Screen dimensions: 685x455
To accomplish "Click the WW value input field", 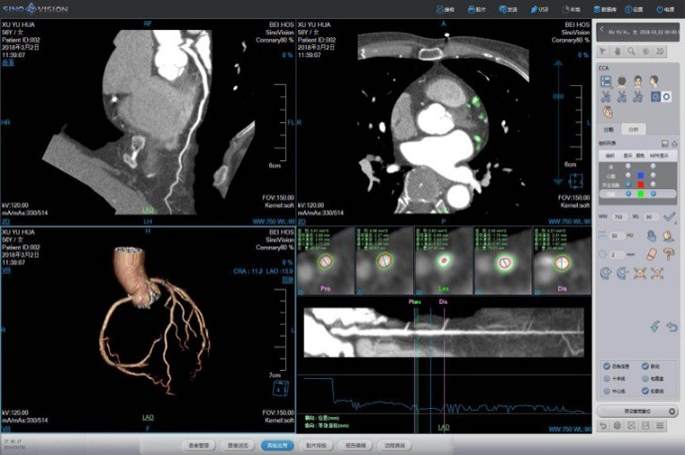I will (x=617, y=216).
